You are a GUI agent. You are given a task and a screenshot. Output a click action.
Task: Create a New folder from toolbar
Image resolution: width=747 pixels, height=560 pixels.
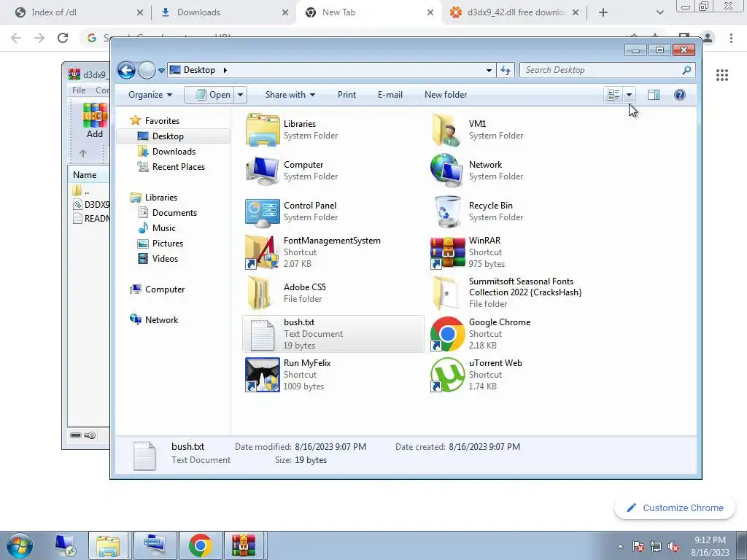(446, 95)
